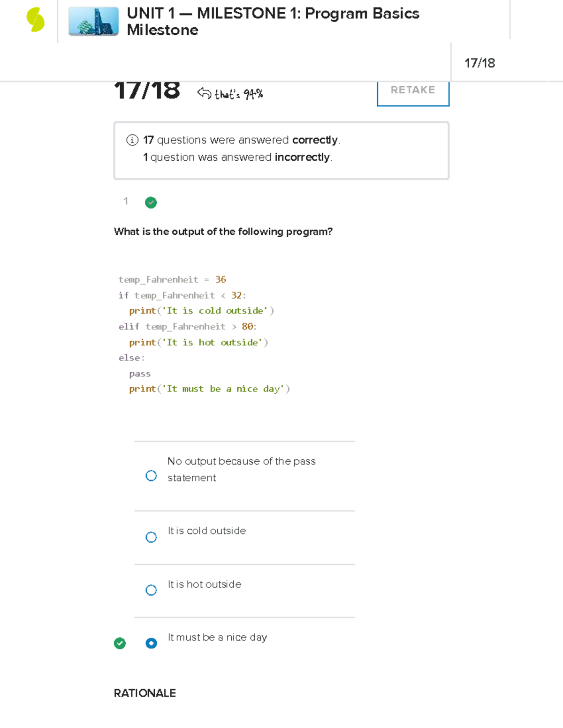Select 'No output because of the pass statement' option

[151, 476]
